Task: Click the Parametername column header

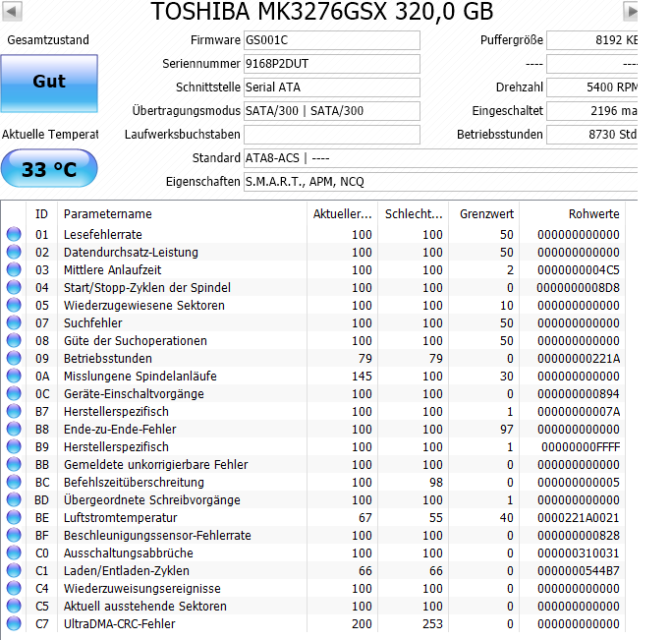Action: [182, 214]
